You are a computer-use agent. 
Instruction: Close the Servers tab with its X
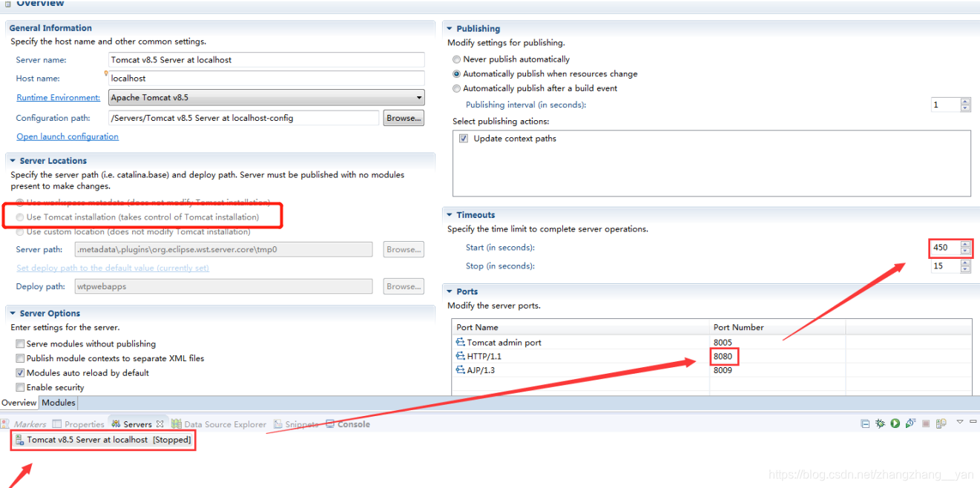(x=160, y=424)
